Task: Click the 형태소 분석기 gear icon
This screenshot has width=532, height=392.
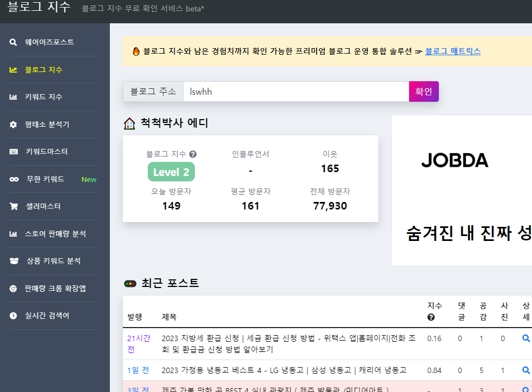Action: tap(14, 124)
